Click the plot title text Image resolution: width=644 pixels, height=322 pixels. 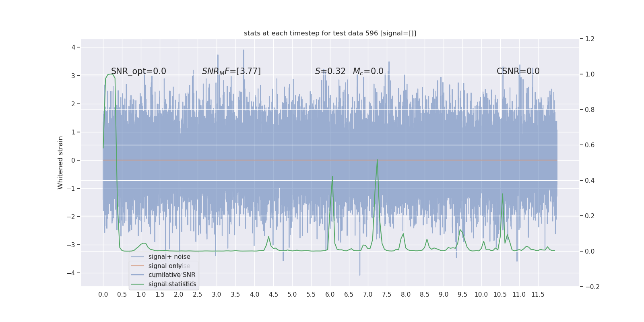330,33
